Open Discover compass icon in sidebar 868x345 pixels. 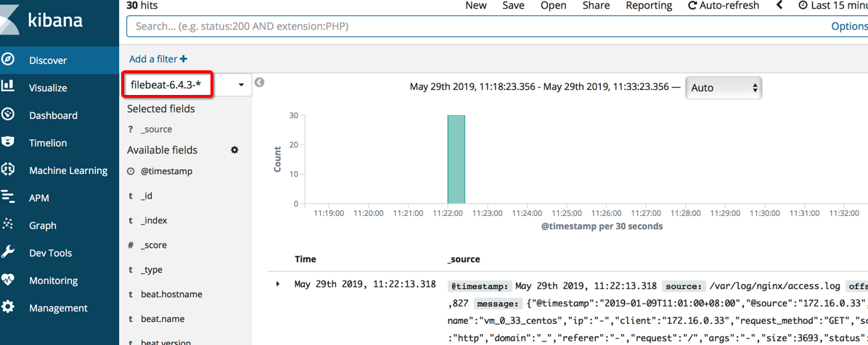point(8,60)
